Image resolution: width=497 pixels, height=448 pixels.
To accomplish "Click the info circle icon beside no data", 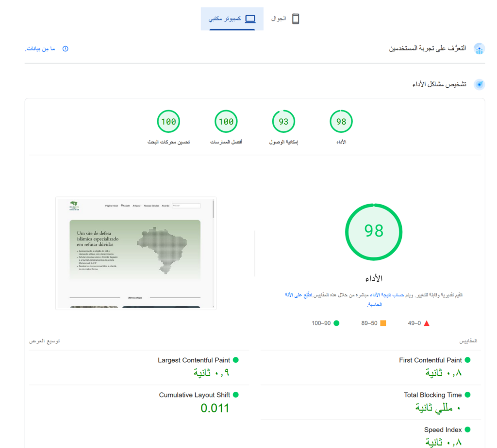I will pos(66,49).
